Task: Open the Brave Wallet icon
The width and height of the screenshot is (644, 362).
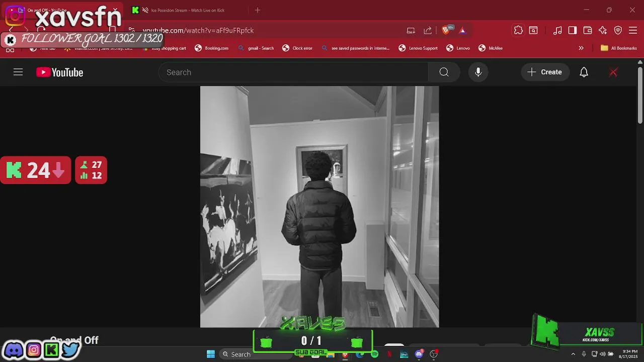Action: (588, 31)
